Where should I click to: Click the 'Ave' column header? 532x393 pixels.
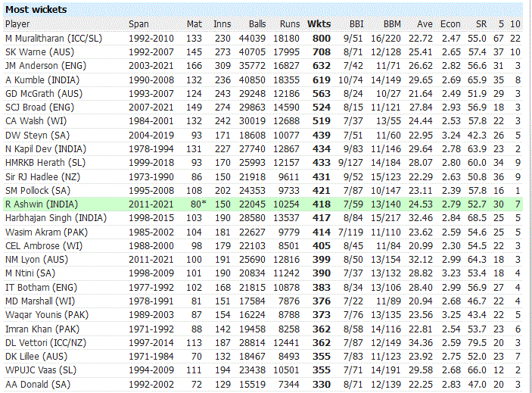425,24
